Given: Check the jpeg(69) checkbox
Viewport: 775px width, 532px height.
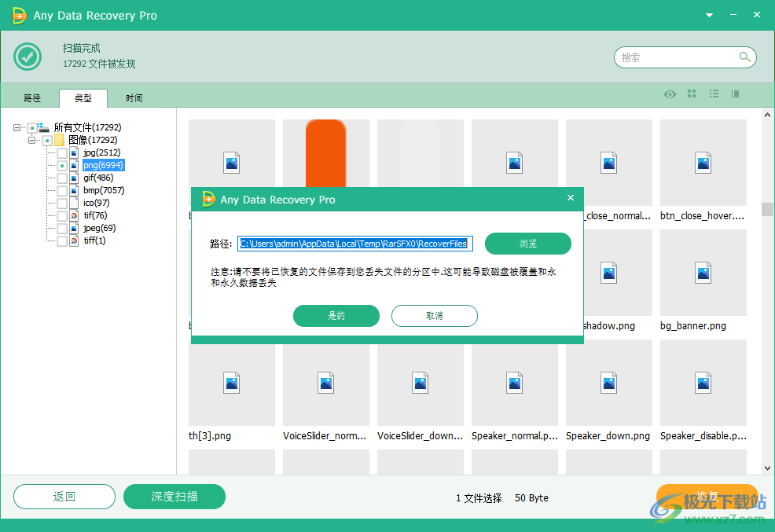Looking at the screenshot, I should point(62,229).
